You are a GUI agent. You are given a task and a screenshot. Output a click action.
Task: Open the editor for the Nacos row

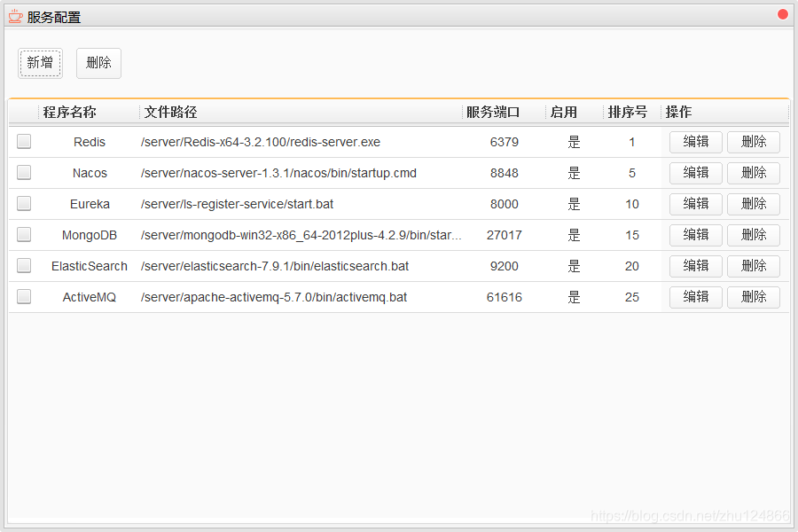tap(696, 173)
